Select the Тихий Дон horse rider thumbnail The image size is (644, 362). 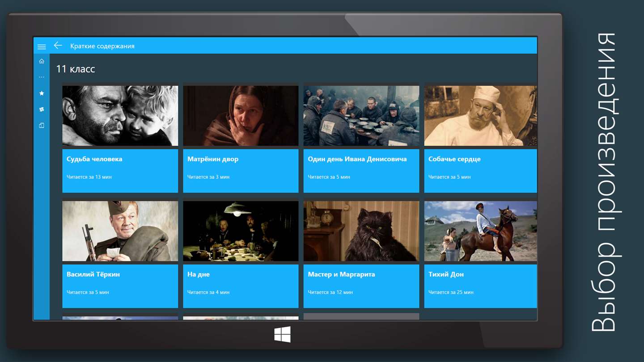coord(480,231)
